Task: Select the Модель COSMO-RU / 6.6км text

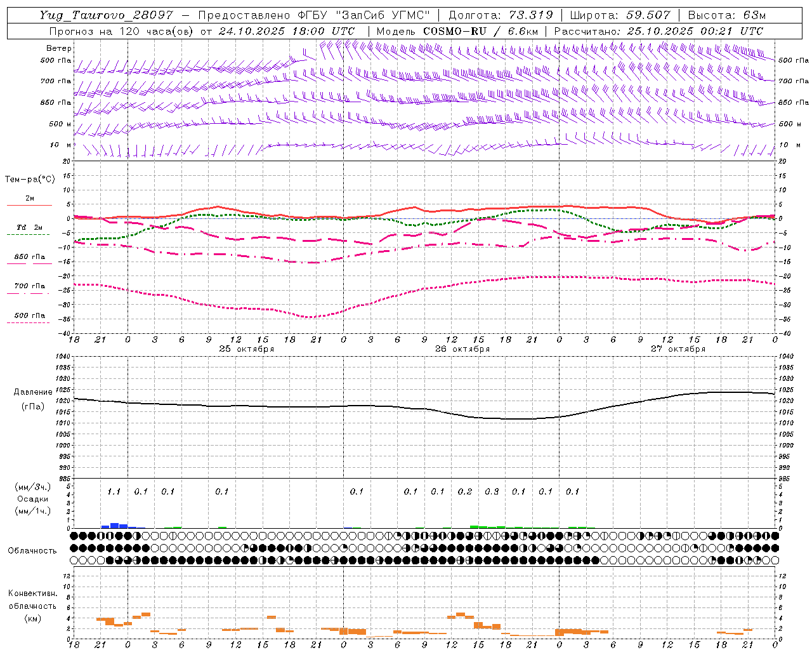Action: pos(457,31)
